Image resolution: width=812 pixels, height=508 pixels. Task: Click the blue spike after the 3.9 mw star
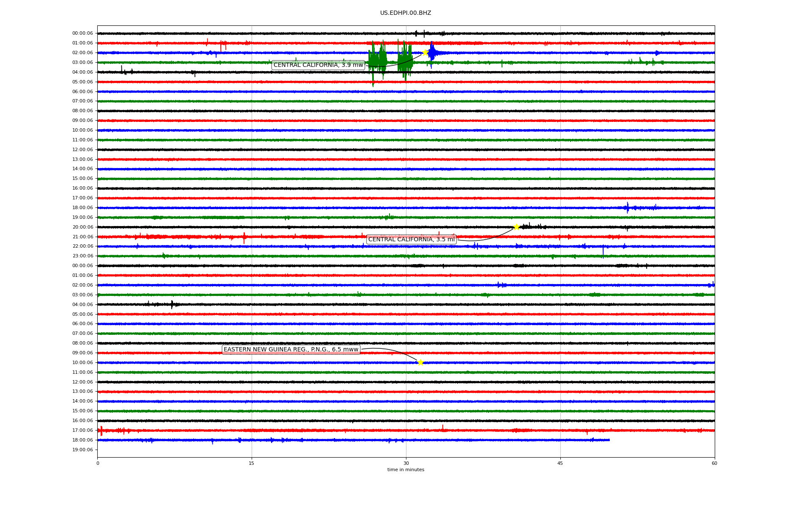[x=432, y=52]
